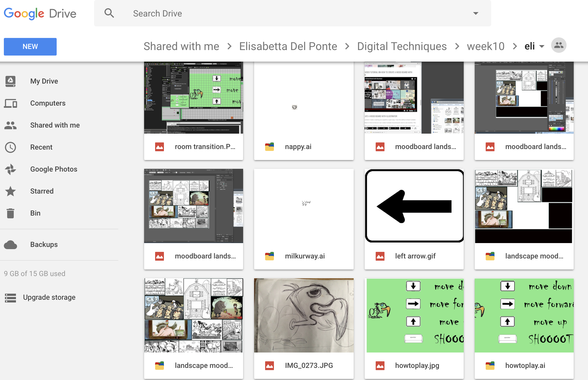This screenshot has height=380, width=588.
Task: Click the search magnifier icon
Action: (x=109, y=13)
